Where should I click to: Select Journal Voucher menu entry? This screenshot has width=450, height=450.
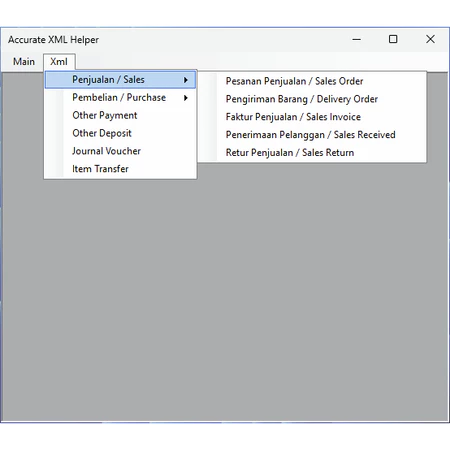pyautogui.click(x=120, y=151)
